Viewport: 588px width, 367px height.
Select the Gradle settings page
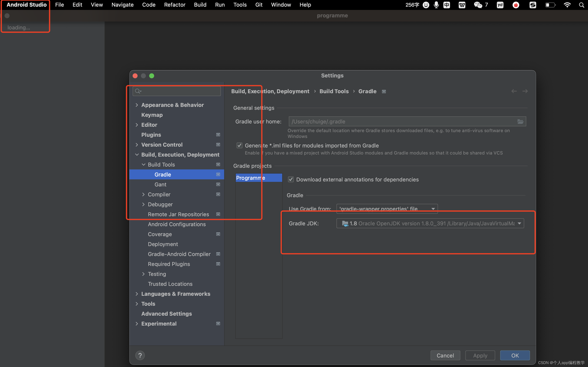[x=177, y=175]
